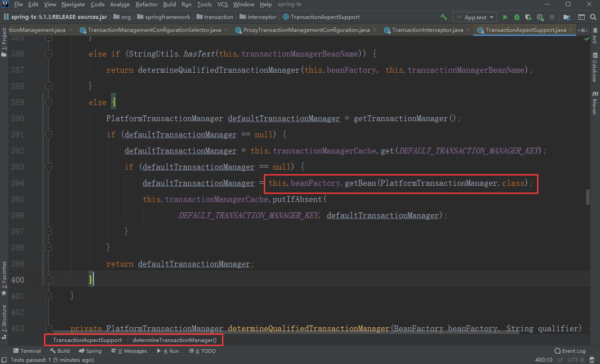Build the project with the hammer icon
Image resolution: width=600 pixels, height=364 pixels.
pos(444,17)
